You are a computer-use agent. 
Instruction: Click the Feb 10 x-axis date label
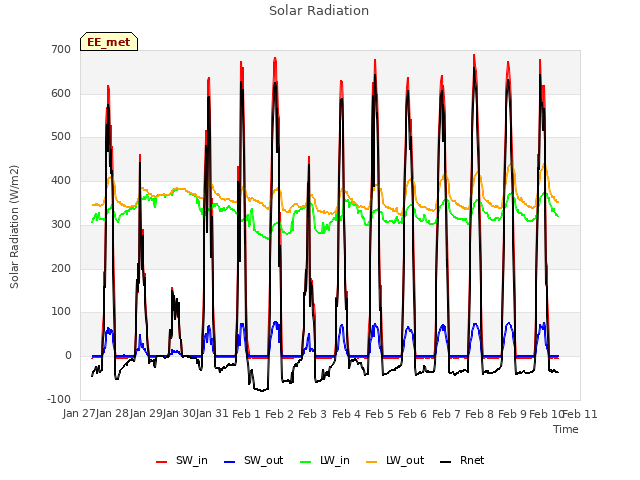coord(547,414)
